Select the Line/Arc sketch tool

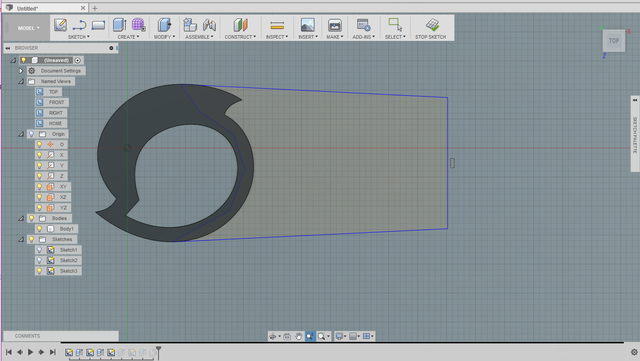(79, 25)
